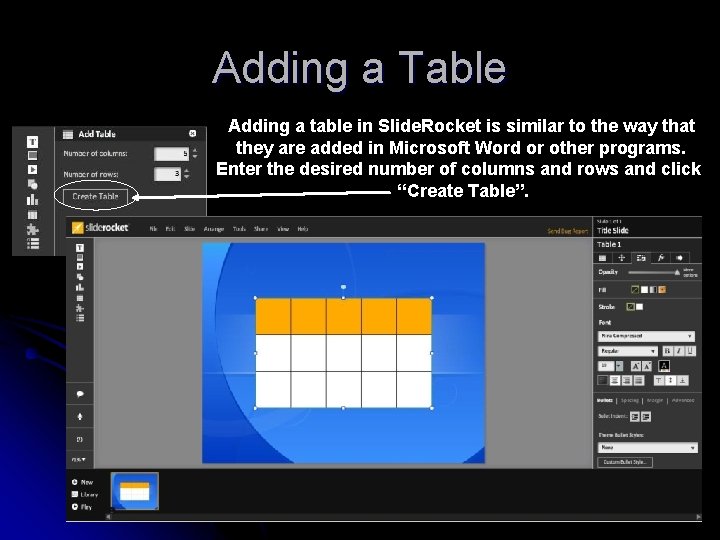This screenshot has height=540, width=720.
Task: Select Text tool in Add Table sidebar
Action: (x=32, y=141)
